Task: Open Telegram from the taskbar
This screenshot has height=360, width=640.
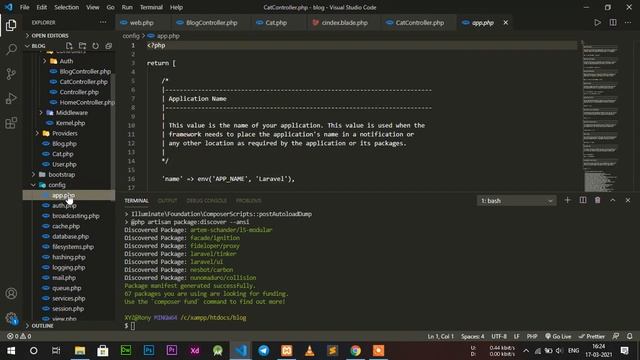Action: (264, 351)
